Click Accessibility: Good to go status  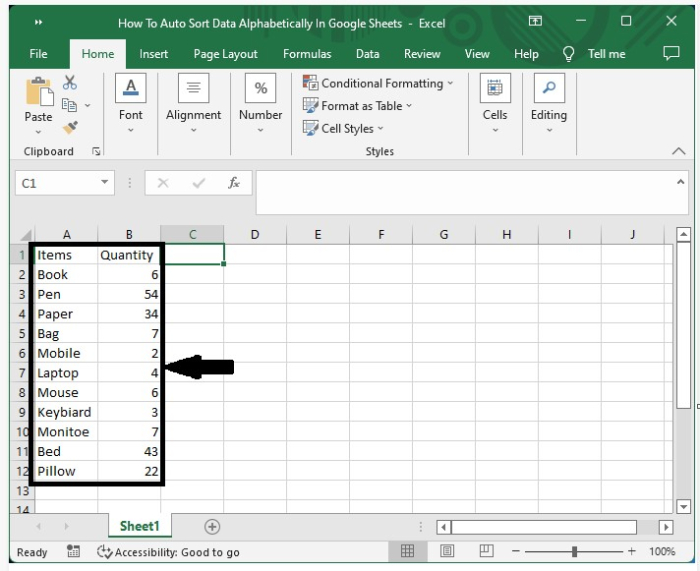click(168, 552)
